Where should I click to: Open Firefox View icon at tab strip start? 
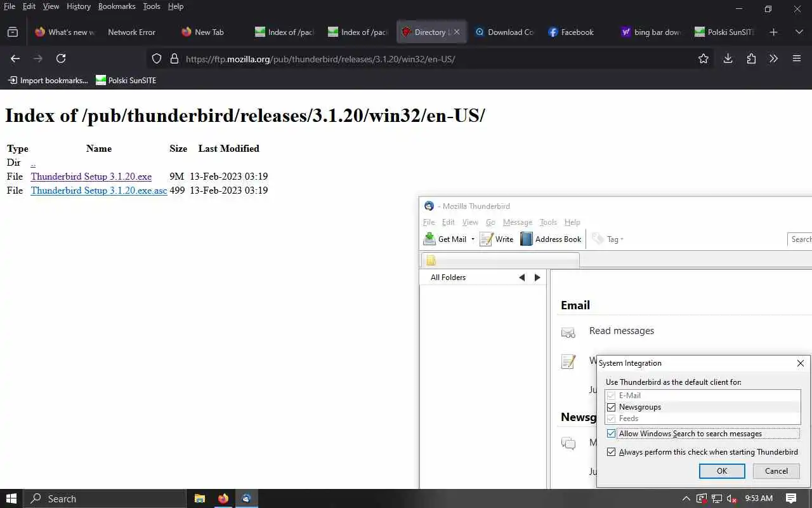point(13,32)
